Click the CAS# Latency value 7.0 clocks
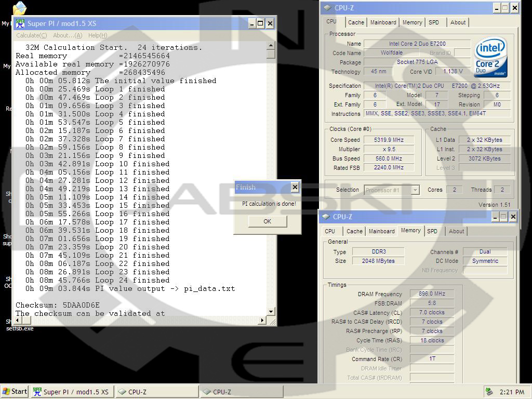The height and width of the screenshot is (399, 532). (x=432, y=312)
